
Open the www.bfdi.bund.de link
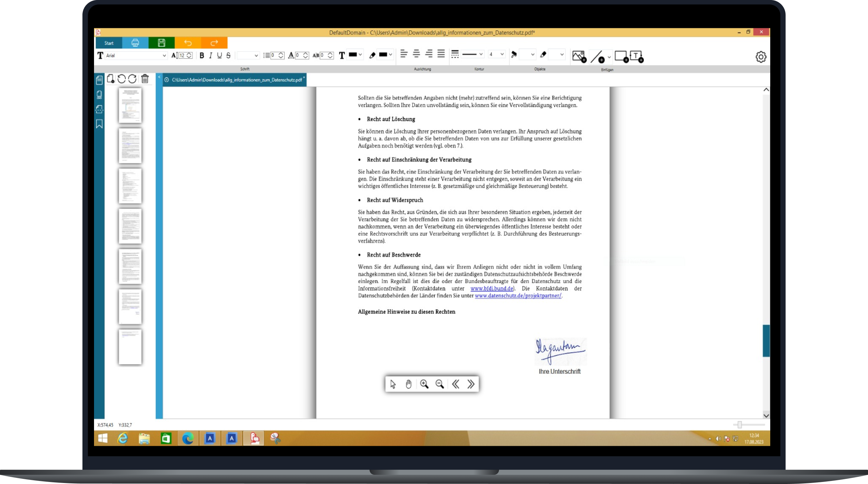492,288
